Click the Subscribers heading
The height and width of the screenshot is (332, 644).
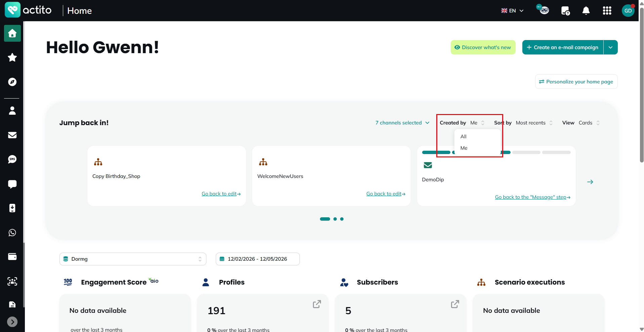tap(377, 282)
